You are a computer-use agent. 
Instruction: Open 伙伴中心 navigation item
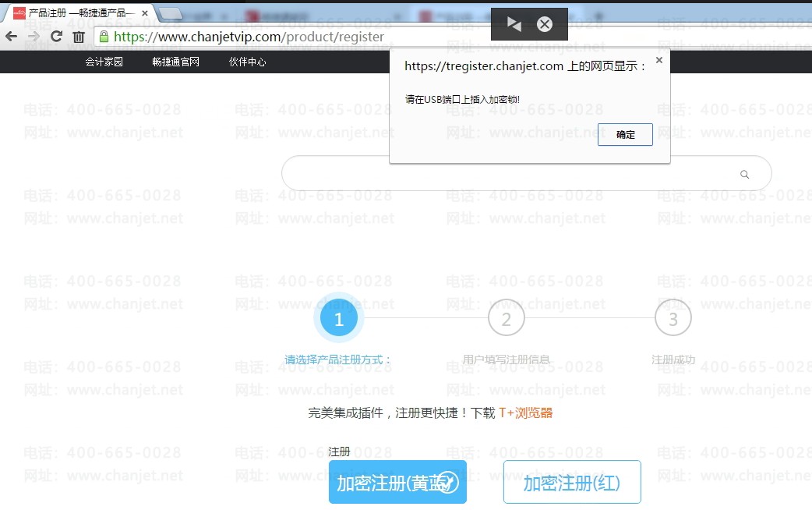tap(248, 62)
